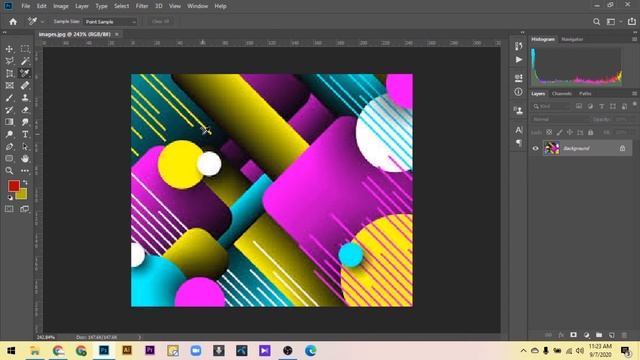This screenshot has height=360, width=640.
Task: Open the Histogram panel options menu
Action: (634, 39)
